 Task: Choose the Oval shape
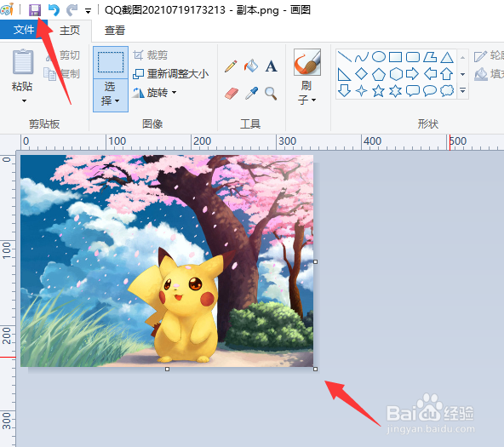(x=379, y=57)
